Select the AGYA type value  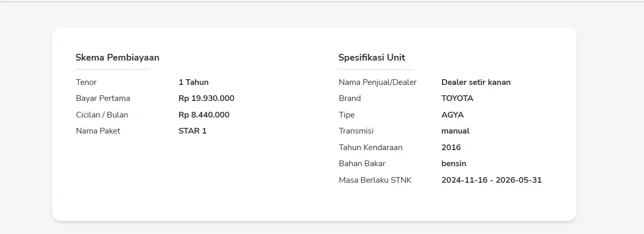[x=452, y=115]
